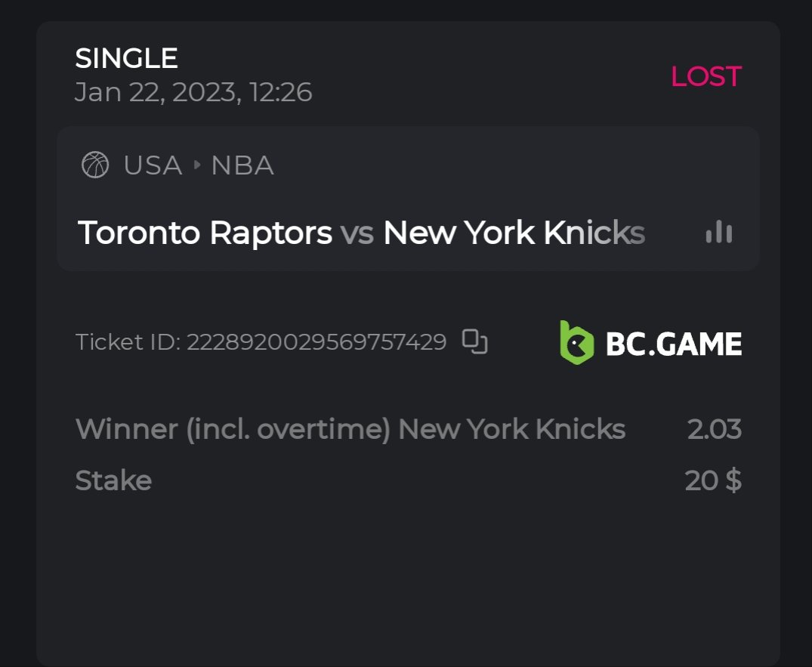Viewport: 812px width, 667px height.
Task: Click the 'vs' text in match title
Action: 357,233
